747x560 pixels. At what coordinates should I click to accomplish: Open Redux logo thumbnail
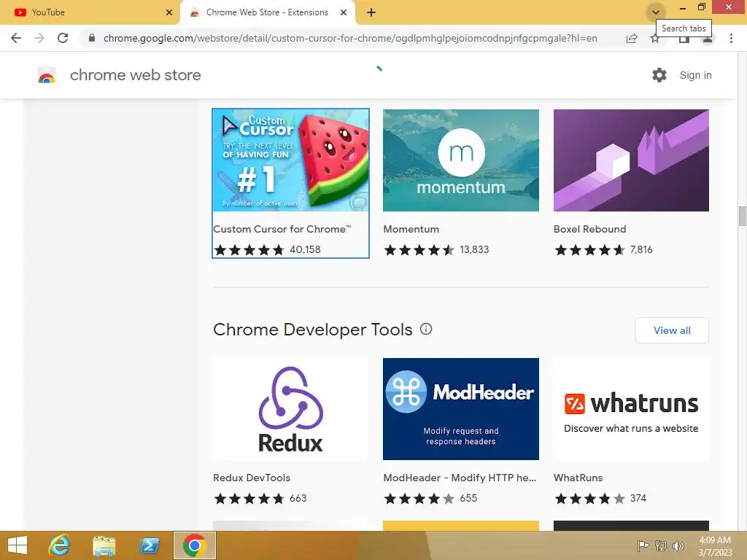[290, 409]
